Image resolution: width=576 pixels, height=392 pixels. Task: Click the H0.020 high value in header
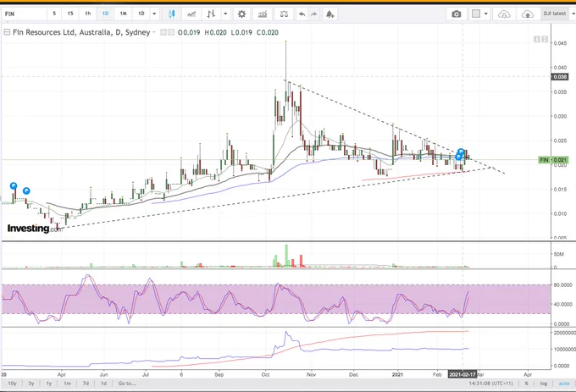216,32
